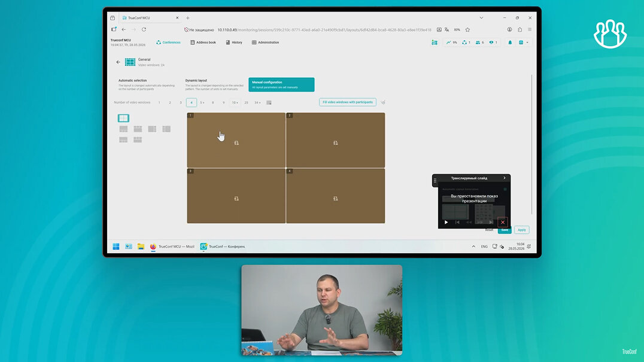Set number of video windows to 1
644x362 pixels.
tap(159, 102)
